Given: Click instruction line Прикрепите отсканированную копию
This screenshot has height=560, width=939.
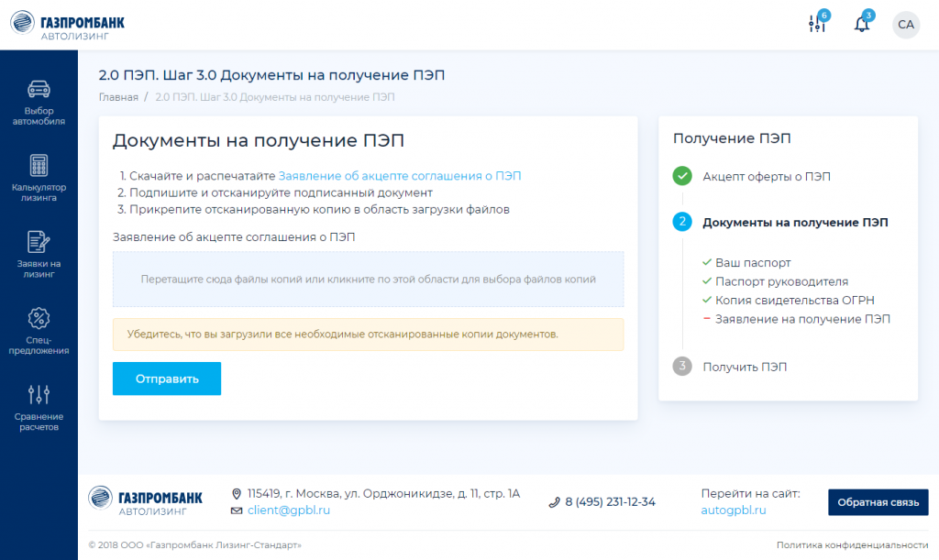Looking at the screenshot, I should (x=319, y=209).
